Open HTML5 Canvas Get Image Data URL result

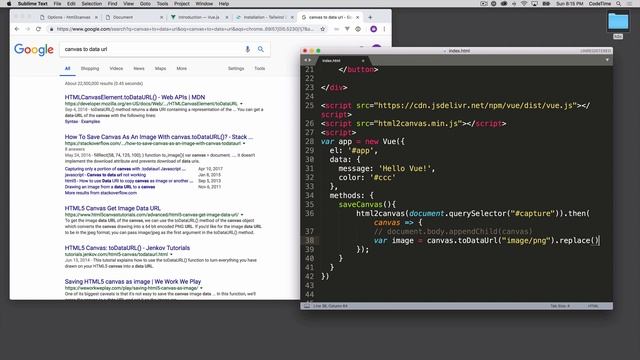click(x=113, y=208)
